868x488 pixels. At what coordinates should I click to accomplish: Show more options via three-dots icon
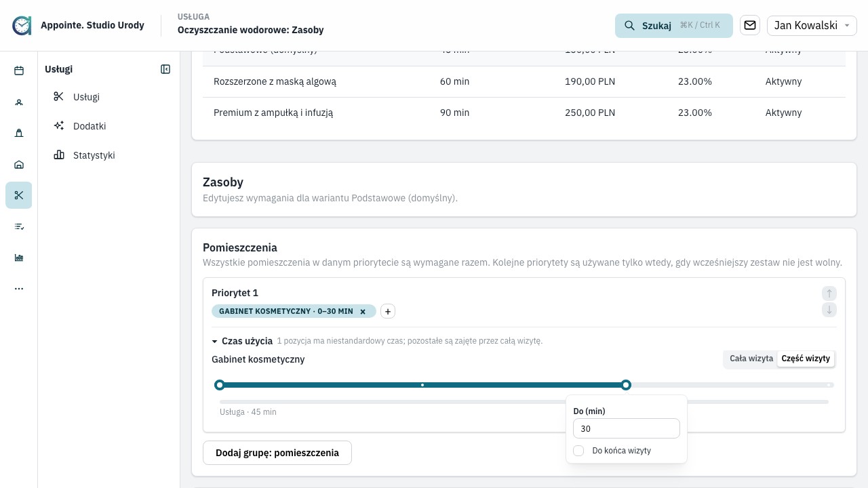(19, 289)
